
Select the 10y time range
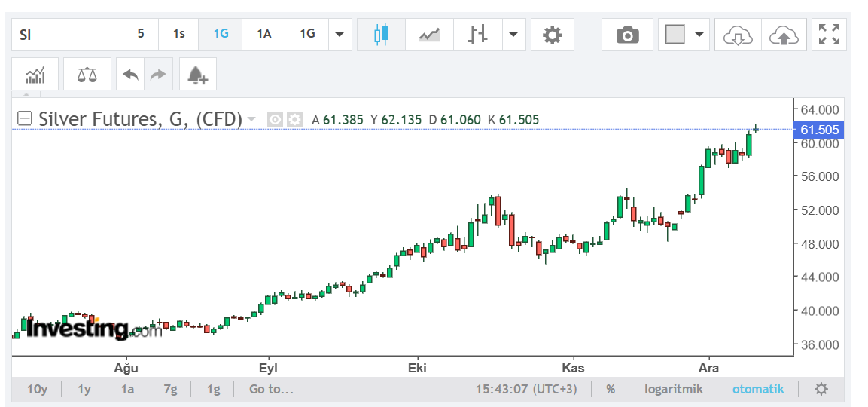[x=37, y=389]
